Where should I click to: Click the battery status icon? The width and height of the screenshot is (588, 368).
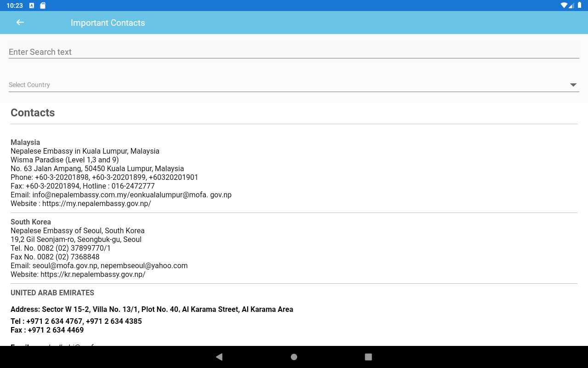coord(579,6)
